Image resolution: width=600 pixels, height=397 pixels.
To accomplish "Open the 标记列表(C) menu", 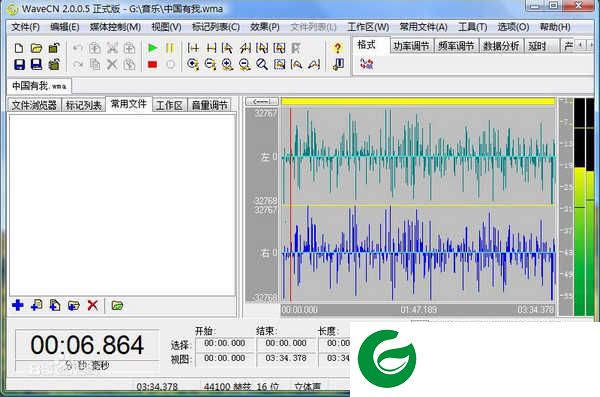I will (x=216, y=27).
